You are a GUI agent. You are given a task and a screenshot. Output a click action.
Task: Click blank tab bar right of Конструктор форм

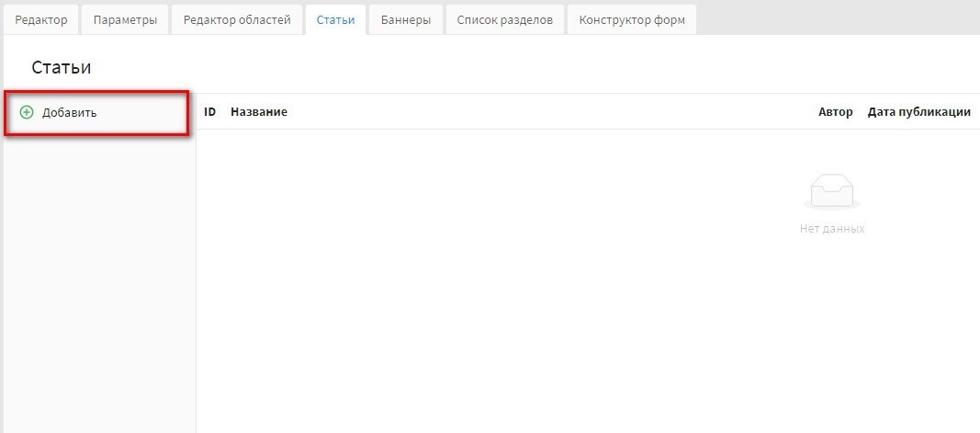(836, 18)
